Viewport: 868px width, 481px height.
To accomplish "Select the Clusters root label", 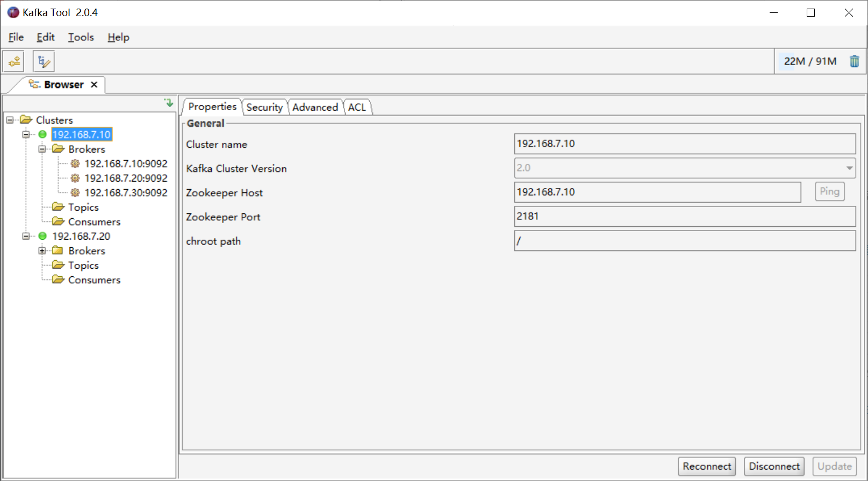I will 54,120.
